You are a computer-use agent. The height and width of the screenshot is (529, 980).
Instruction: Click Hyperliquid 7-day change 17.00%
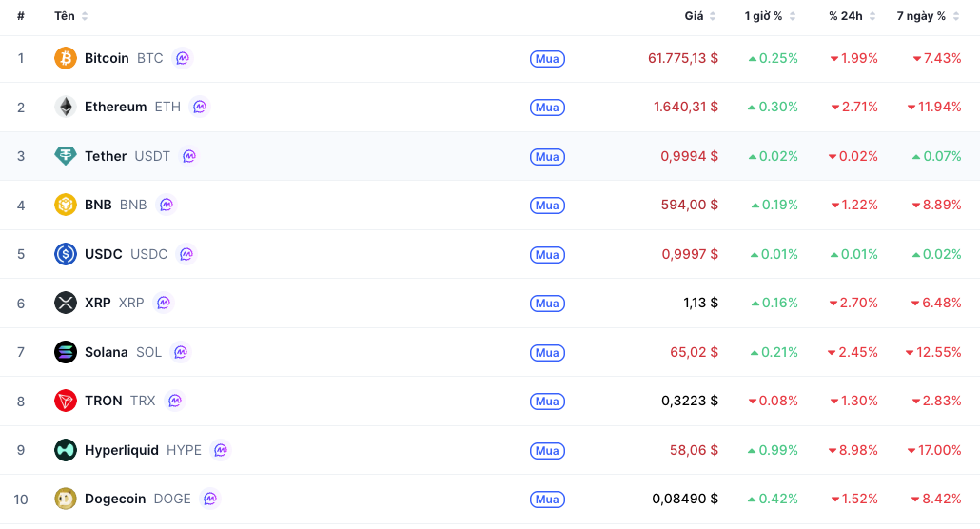tap(933, 450)
